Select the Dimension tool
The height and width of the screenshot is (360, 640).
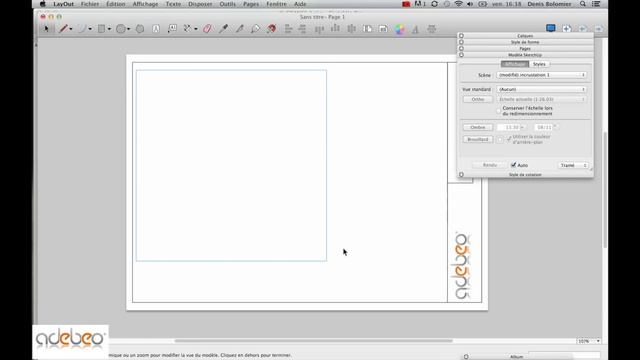(187, 29)
